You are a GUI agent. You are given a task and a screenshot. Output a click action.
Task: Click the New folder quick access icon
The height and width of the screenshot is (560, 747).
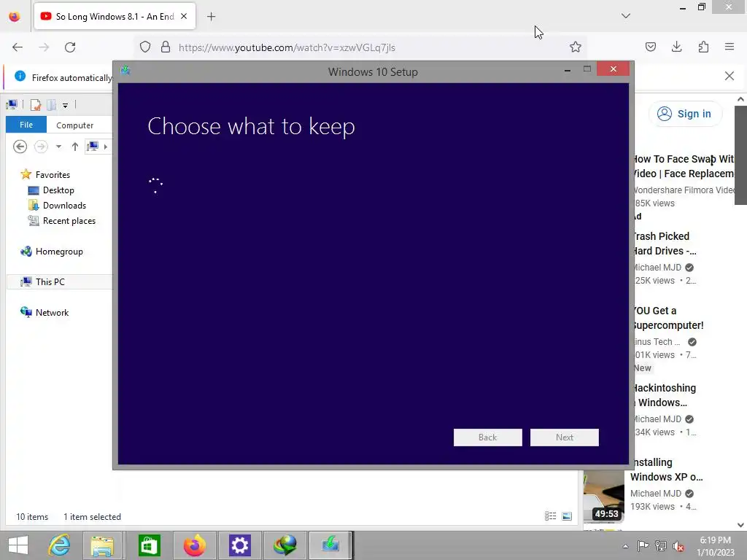tap(52, 105)
